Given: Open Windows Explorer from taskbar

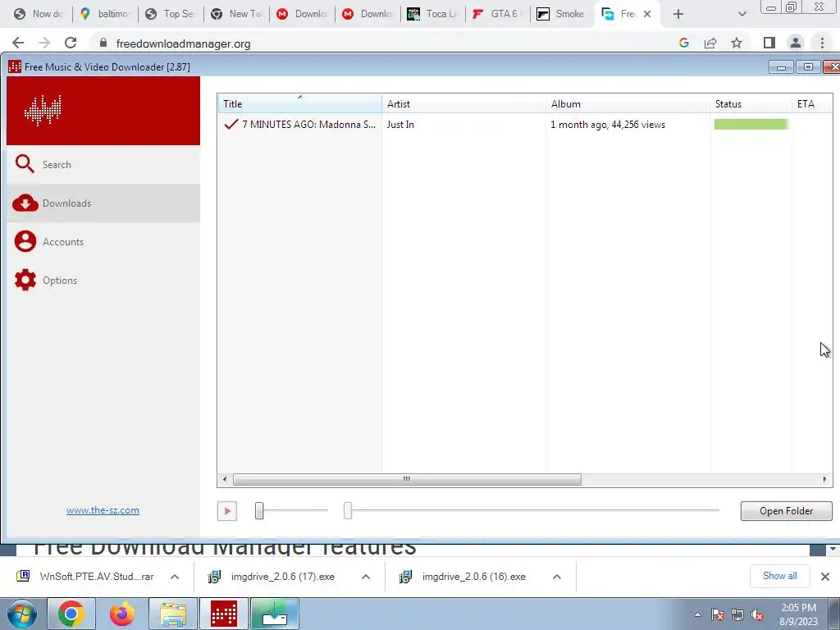Looking at the screenshot, I should (173, 614).
